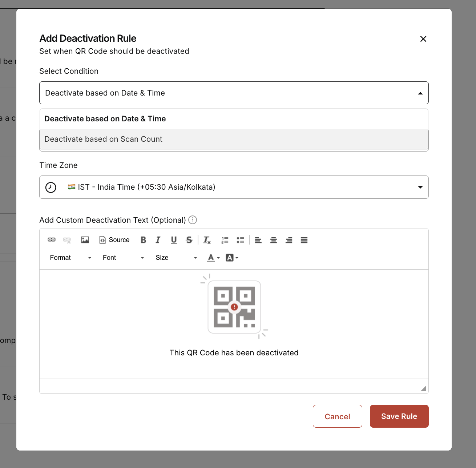Image resolution: width=476 pixels, height=468 pixels.
Task: Open the text color picker
Action: pos(213,258)
